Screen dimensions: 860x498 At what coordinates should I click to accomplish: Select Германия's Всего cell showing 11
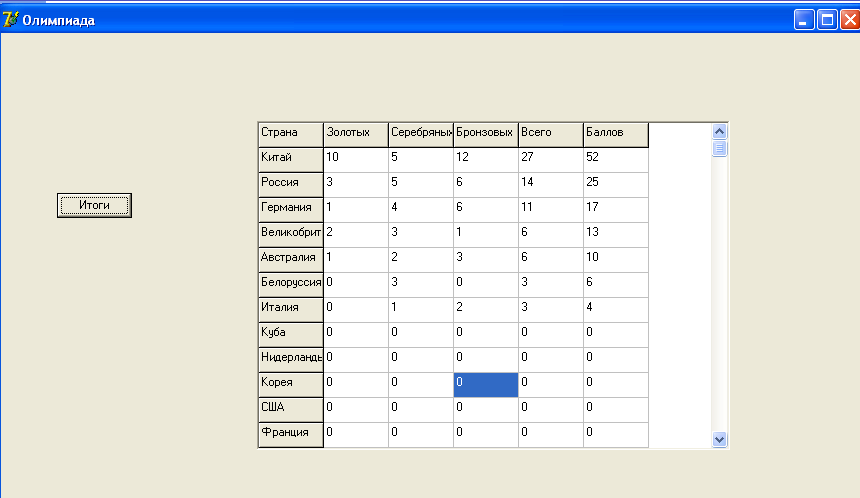point(551,210)
